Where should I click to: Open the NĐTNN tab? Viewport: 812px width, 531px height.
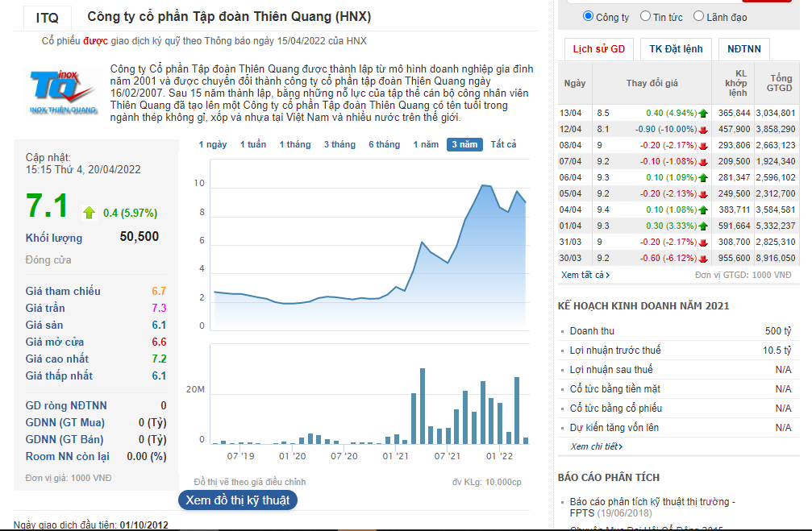pyautogui.click(x=744, y=49)
